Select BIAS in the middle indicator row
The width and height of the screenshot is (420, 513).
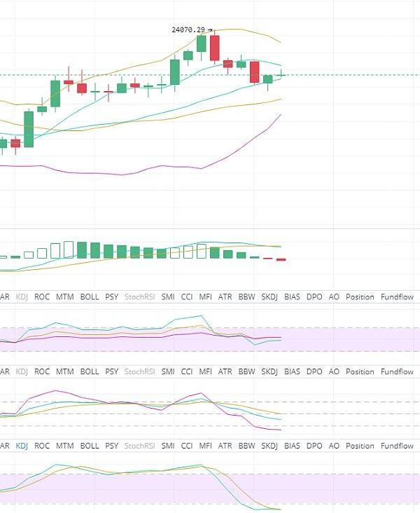pos(292,371)
